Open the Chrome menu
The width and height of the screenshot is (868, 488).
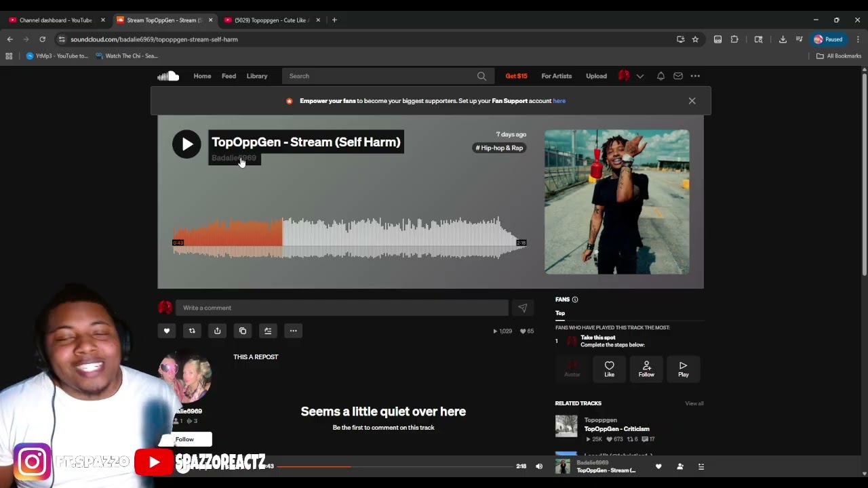[858, 39]
